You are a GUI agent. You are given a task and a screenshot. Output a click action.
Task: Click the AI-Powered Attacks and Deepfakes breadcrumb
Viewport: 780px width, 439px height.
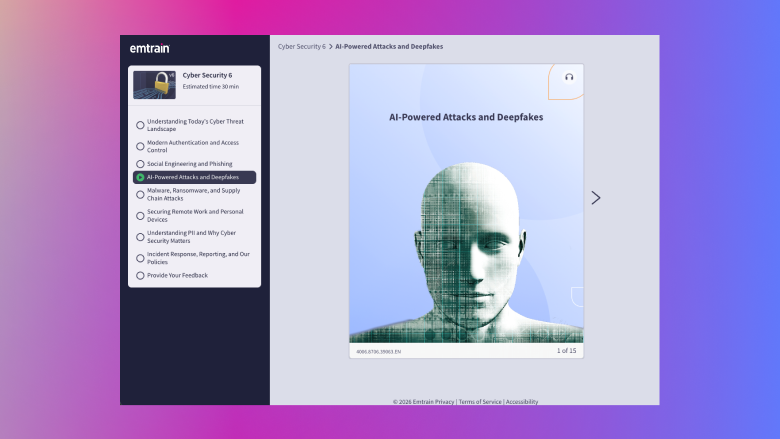pyautogui.click(x=389, y=46)
